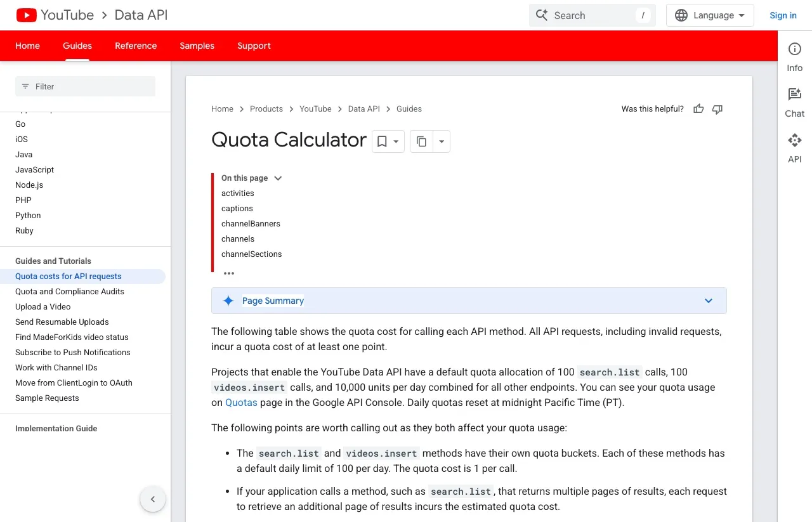The width and height of the screenshot is (812, 522).
Task: Click the Page Summary sparkle icon
Action: [228, 301]
